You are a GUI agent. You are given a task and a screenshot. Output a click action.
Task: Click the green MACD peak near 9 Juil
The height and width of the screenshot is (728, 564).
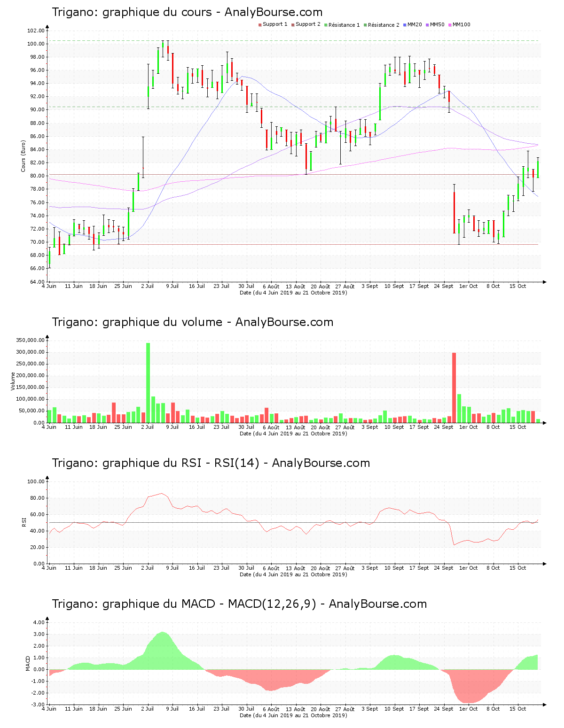(163, 651)
